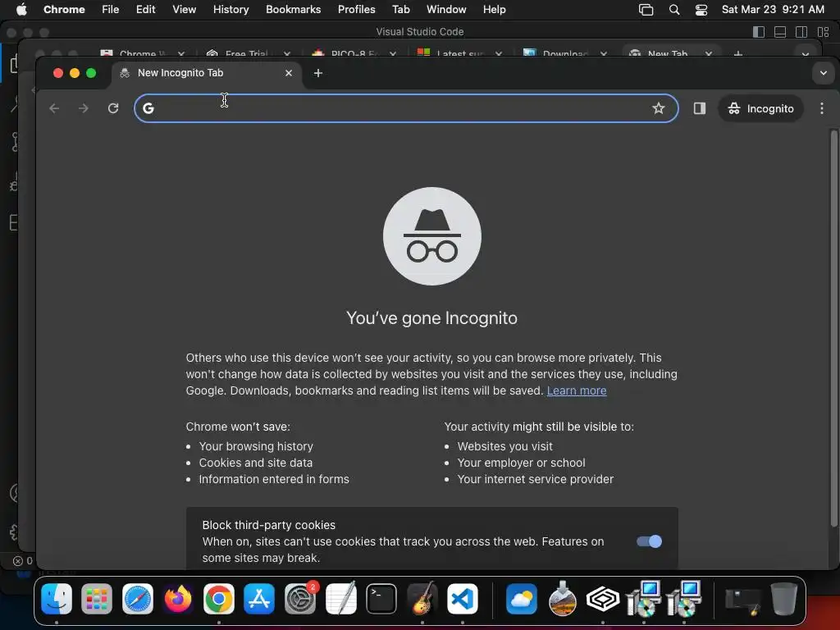Open the Apple menu

[x=21, y=10]
